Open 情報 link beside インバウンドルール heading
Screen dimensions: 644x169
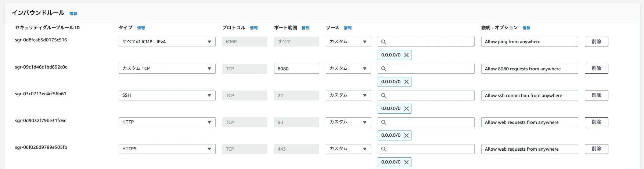click(x=73, y=14)
